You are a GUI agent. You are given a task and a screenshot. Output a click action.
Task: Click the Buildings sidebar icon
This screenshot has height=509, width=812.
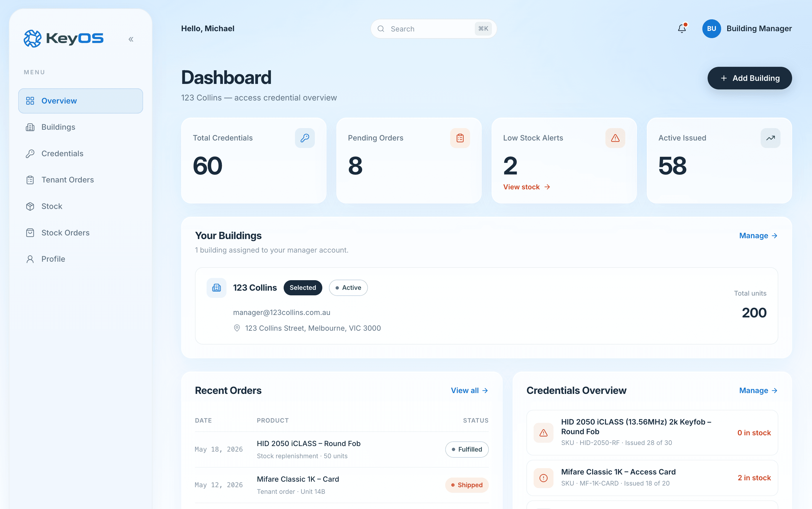[x=30, y=127]
